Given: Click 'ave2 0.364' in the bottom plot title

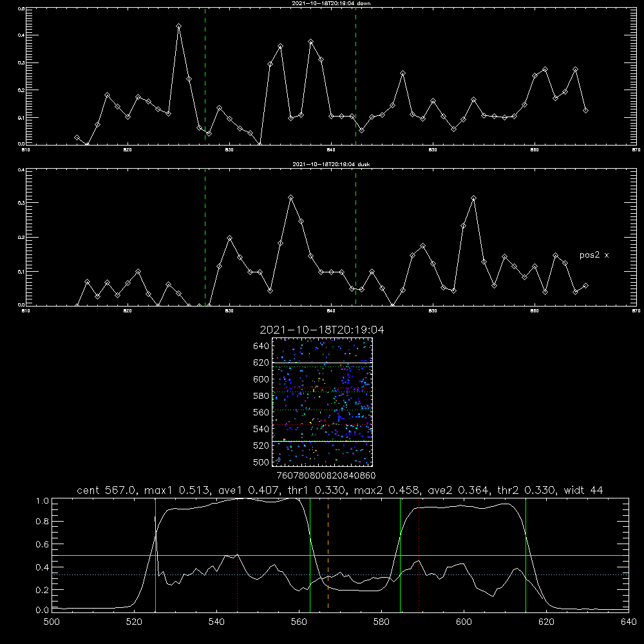Looking at the screenshot, I should [x=458, y=490].
